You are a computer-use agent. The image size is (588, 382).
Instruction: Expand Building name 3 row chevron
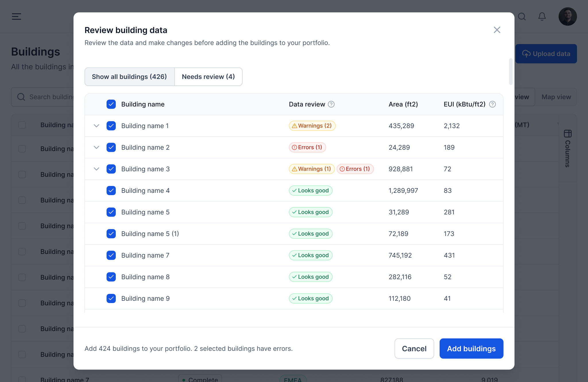(96, 169)
